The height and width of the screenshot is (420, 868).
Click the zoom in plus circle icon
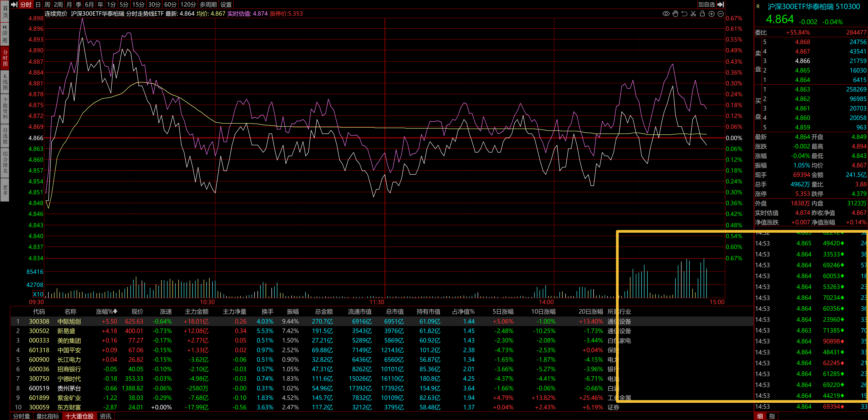(x=711, y=14)
